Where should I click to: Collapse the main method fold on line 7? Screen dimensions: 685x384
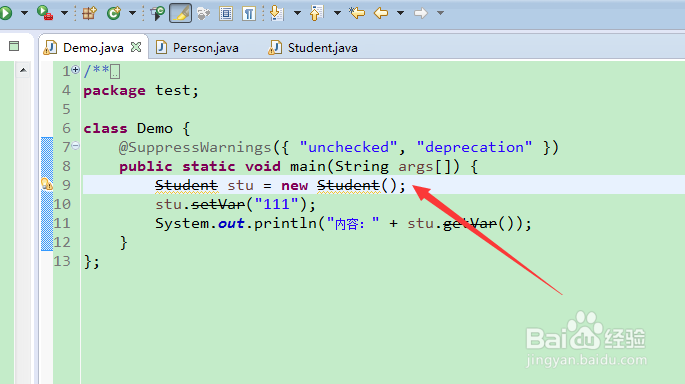pyautogui.click(x=76, y=146)
